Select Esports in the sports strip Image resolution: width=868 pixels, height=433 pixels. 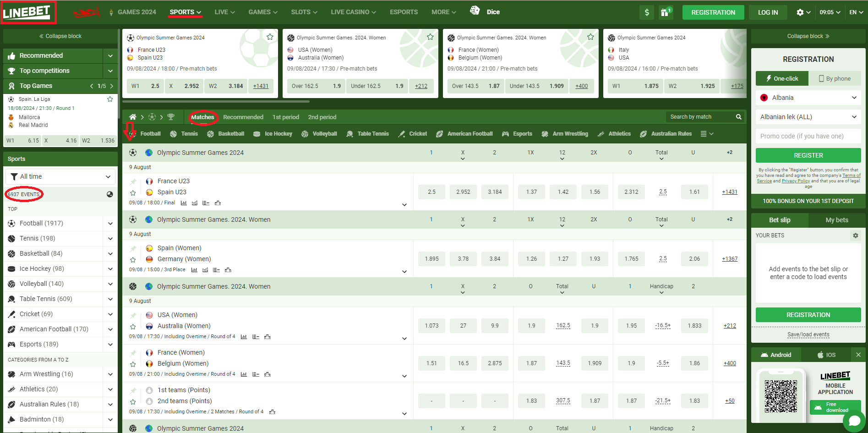point(517,134)
